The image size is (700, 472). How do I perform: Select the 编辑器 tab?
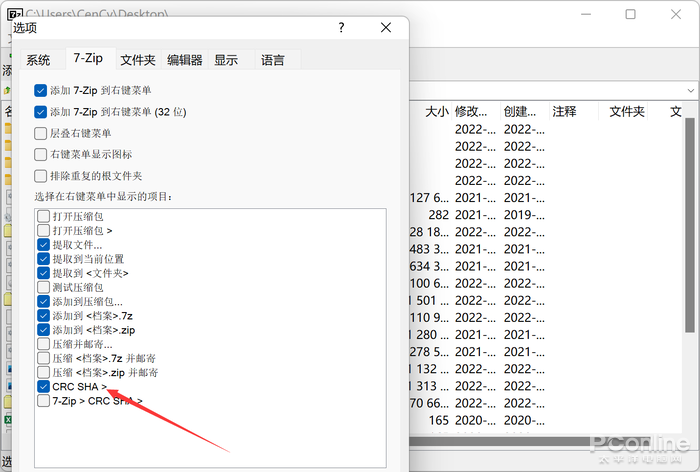185,60
